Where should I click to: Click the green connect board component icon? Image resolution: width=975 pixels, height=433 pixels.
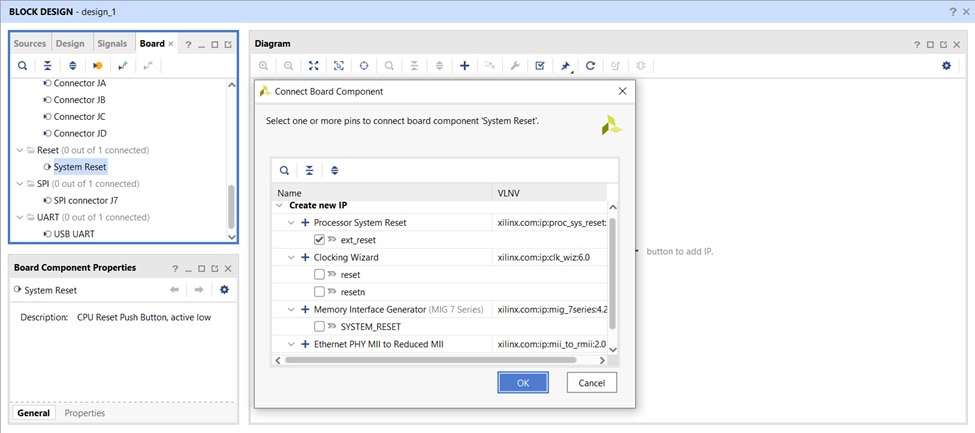pos(123,65)
